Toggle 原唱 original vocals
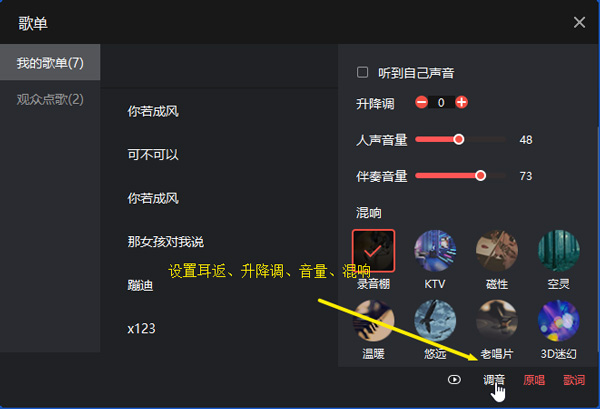 [x=534, y=380]
